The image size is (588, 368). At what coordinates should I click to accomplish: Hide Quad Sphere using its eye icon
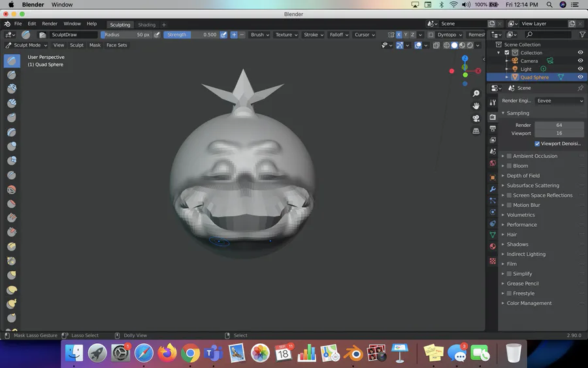pyautogui.click(x=580, y=77)
